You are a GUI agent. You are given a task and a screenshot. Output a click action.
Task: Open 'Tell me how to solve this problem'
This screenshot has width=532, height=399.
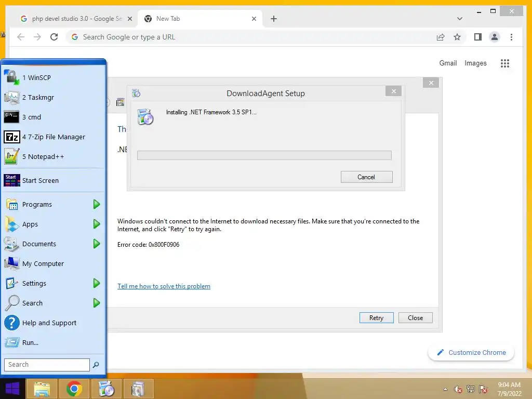(164, 286)
